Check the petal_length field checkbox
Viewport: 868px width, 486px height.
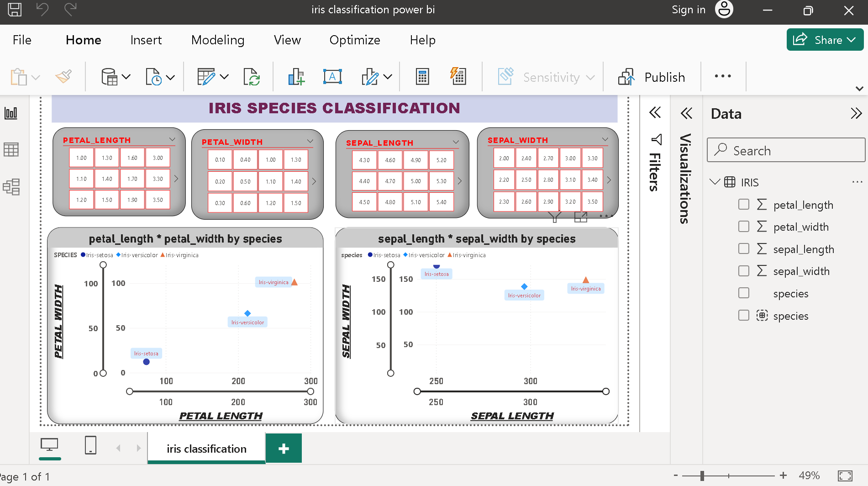[744, 204]
